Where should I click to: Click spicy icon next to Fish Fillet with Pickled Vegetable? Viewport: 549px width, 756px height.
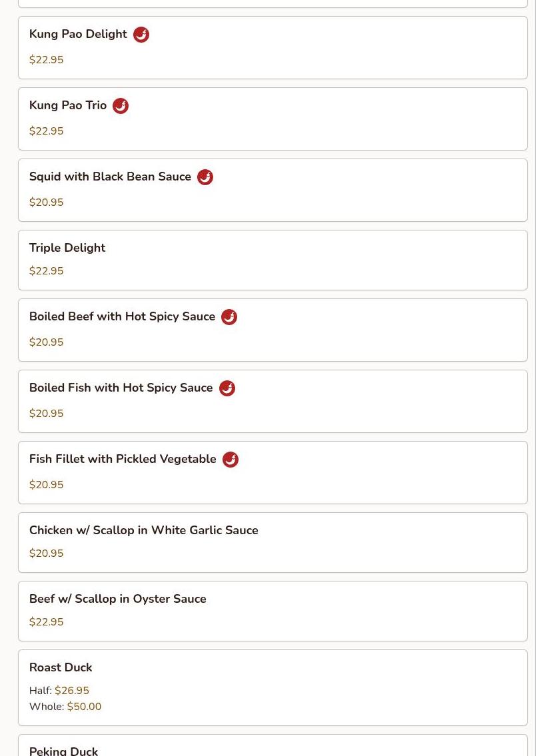tap(231, 460)
